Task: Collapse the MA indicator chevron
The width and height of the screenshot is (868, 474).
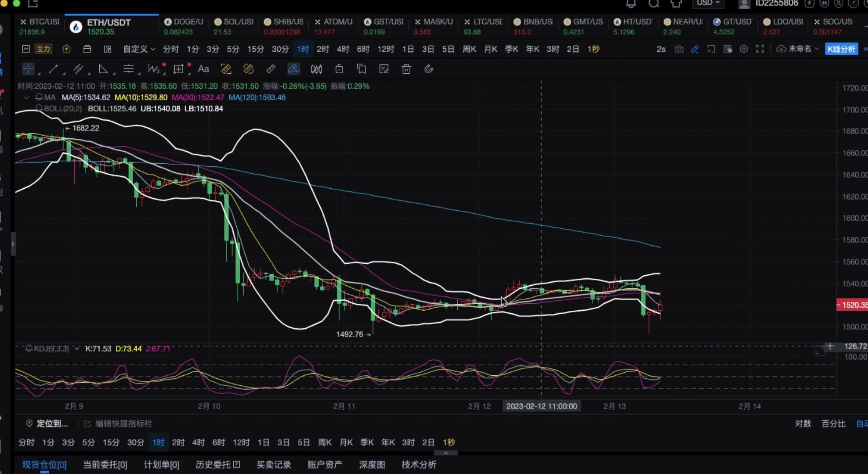Action: coord(26,97)
